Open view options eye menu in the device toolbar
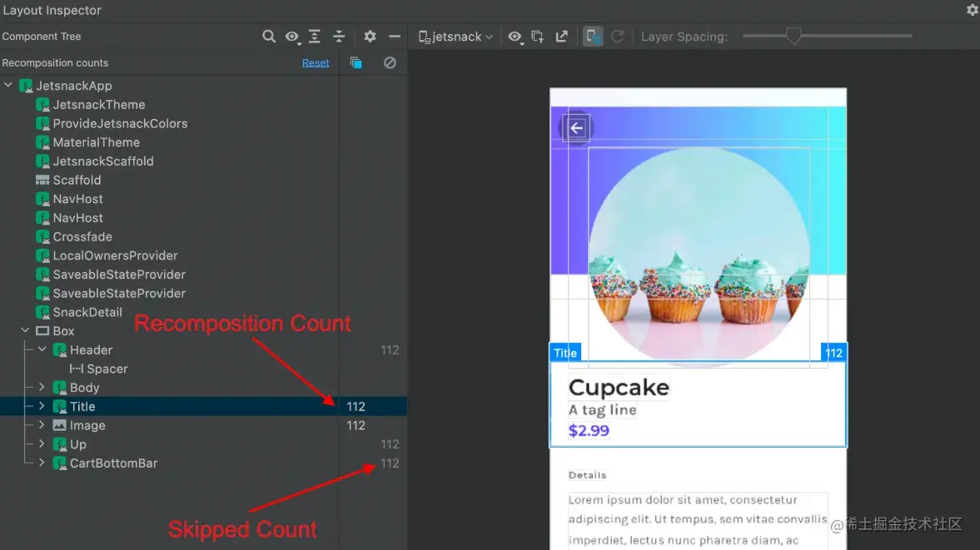 515,37
